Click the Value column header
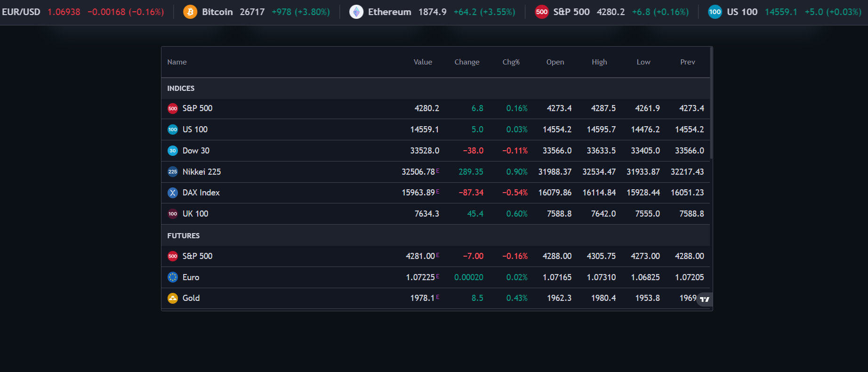 click(x=423, y=62)
